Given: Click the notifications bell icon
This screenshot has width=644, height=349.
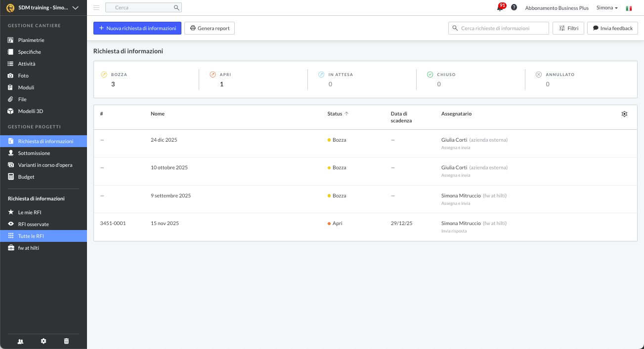Looking at the screenshot, I should point(500,8).
